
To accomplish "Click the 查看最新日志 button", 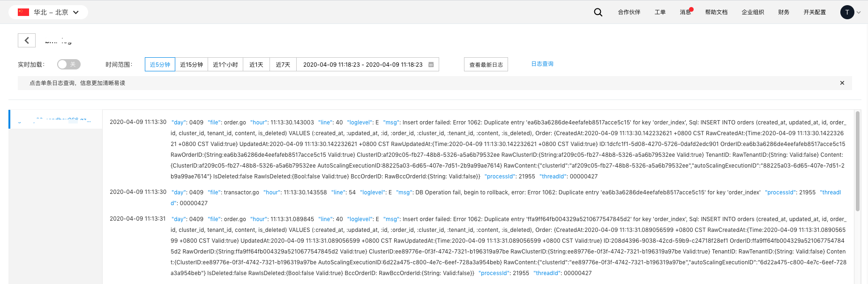I will click(486, 64).
